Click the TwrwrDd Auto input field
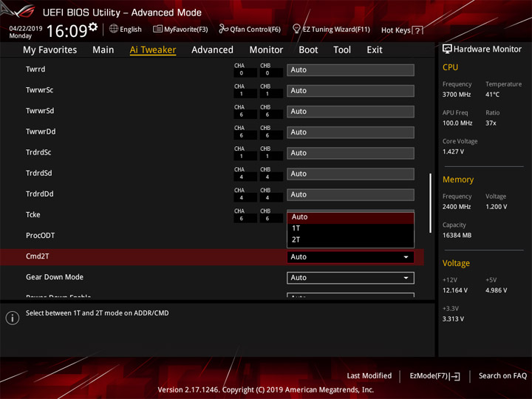Image resolution: width=532 pixels, height=399 pixels. pyautogui.click(x=350, y=132)
